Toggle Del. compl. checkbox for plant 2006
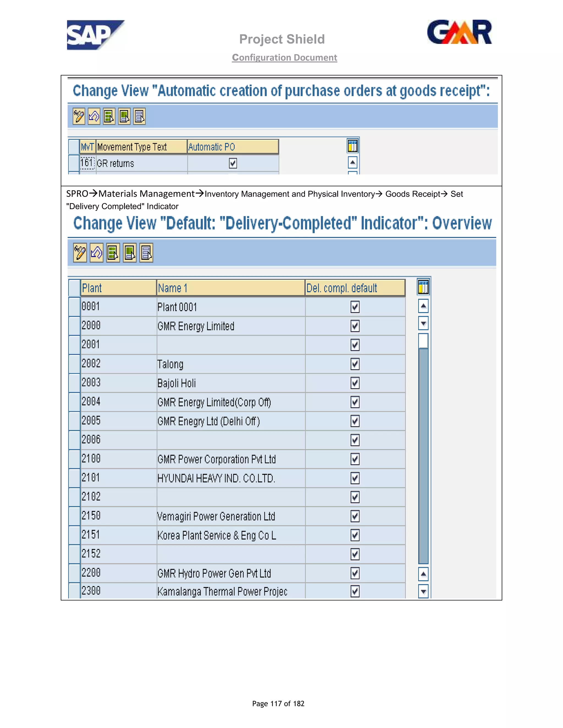The height and width of the screenshot is (728, 563). (x=355, y=440)
